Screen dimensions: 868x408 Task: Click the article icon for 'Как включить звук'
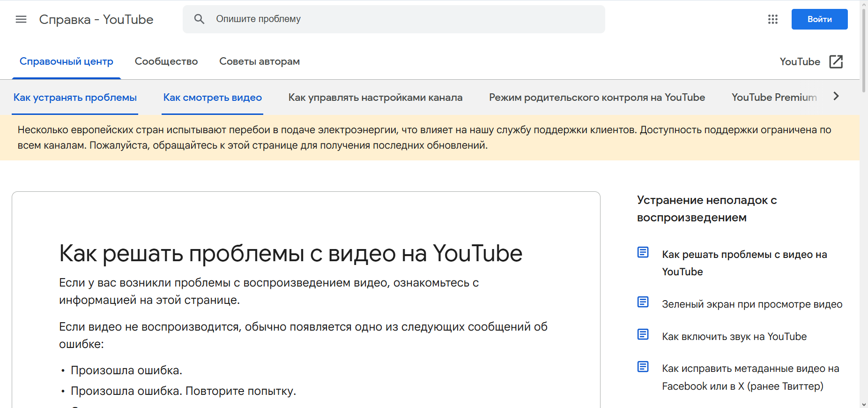tap(643, 334)
